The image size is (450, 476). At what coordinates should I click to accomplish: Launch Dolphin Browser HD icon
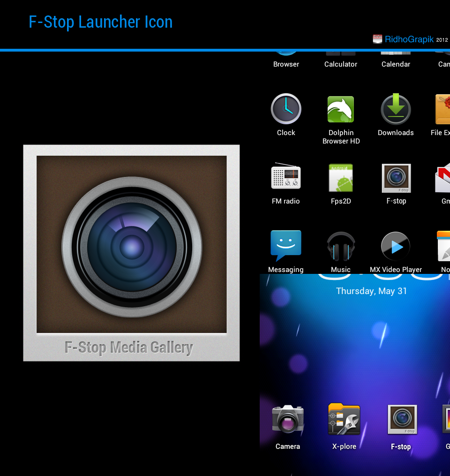pyautogui.click(x=341, y=109)
